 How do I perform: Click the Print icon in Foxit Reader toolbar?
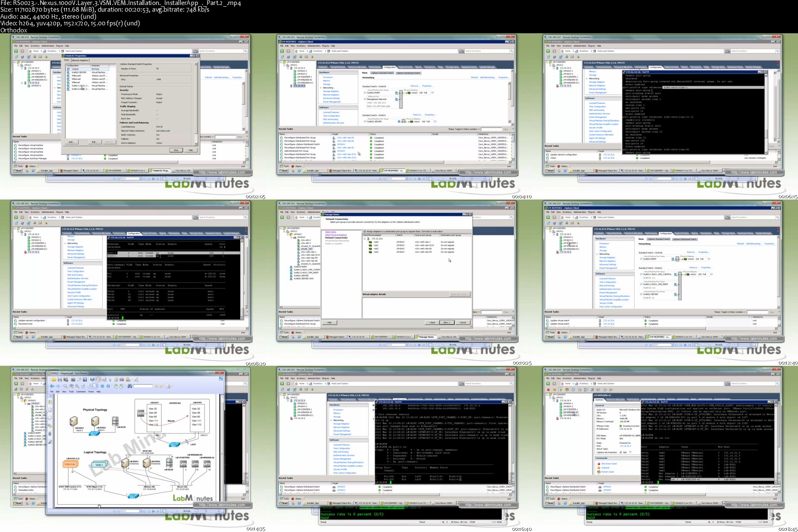tap(73, 379)
